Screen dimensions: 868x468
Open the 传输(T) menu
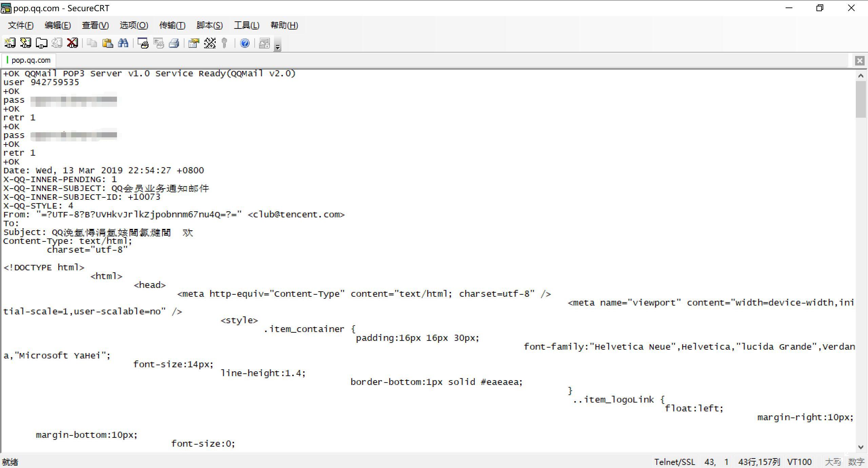click(x=172, y=25)
